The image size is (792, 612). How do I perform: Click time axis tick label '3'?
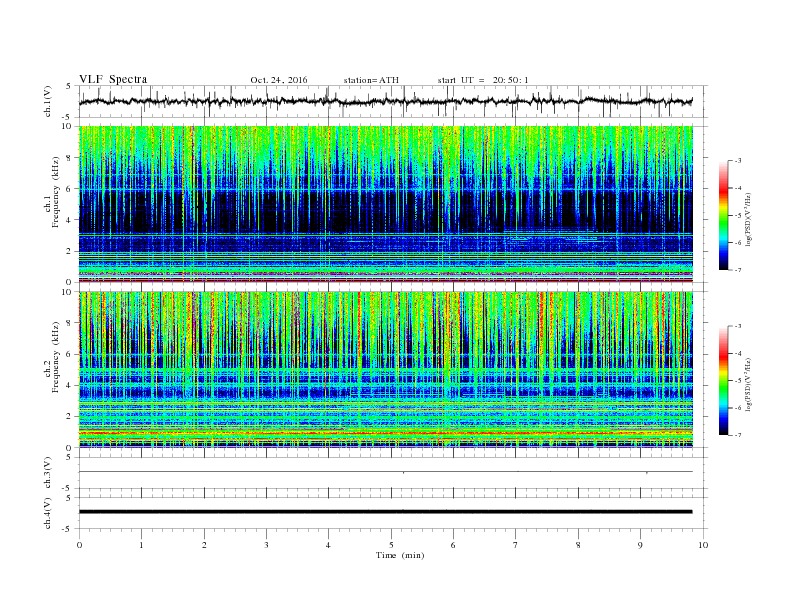(266, 545)
